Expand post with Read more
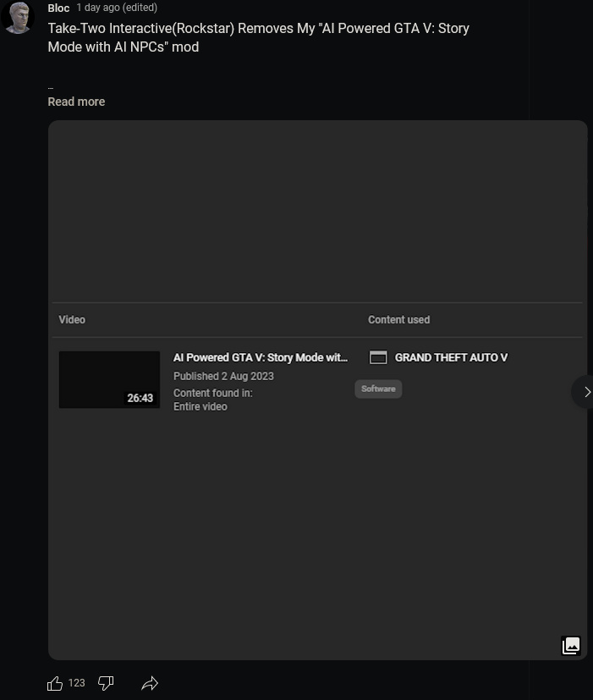This screenshot has height=700, width=593. coord(76,102)
